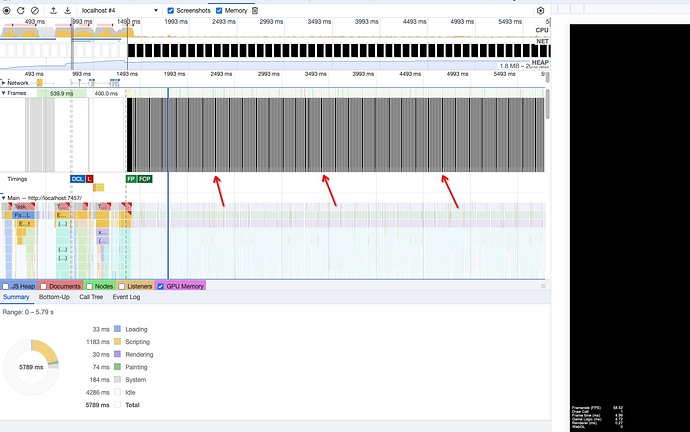The image size is (690, 432).
Task: Click the 4286 ms Idle value
Action: (98, 392)
